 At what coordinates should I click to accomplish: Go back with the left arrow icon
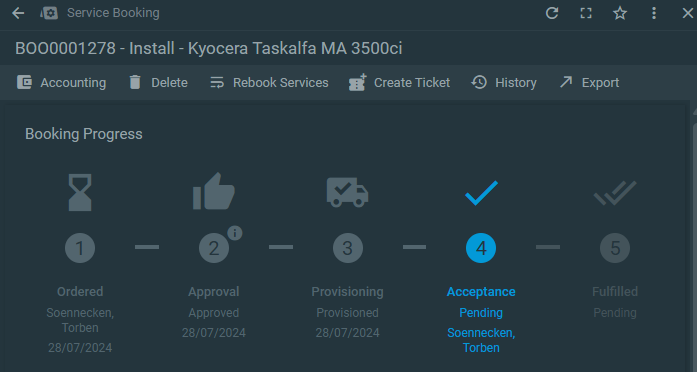click(x=18, y=13)
